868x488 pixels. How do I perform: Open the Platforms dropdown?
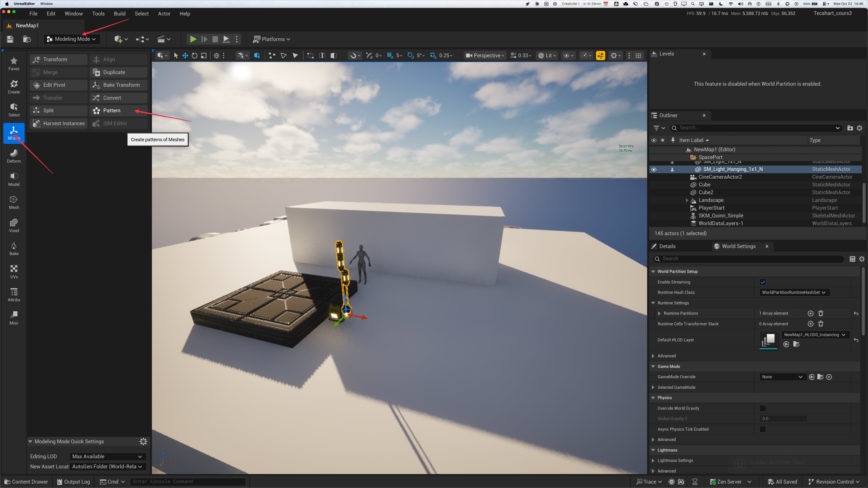[272, 39]
